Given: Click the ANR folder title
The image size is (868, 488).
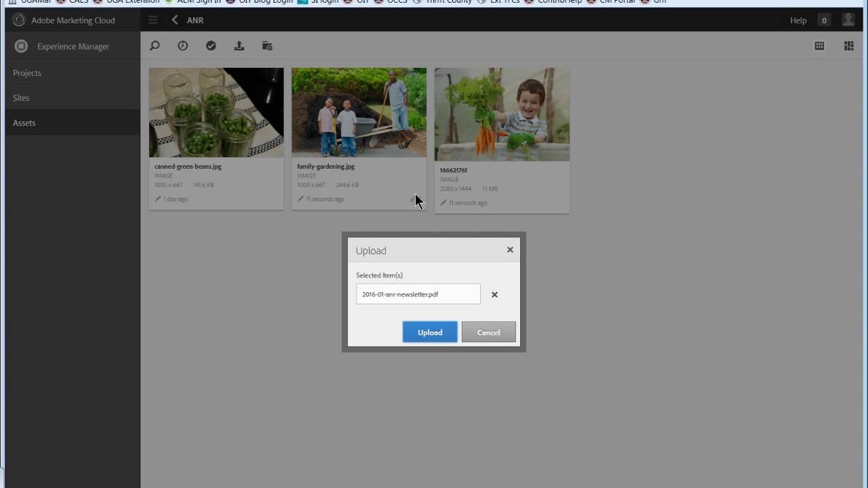Looking at the screenshot, I should point(195,20).
